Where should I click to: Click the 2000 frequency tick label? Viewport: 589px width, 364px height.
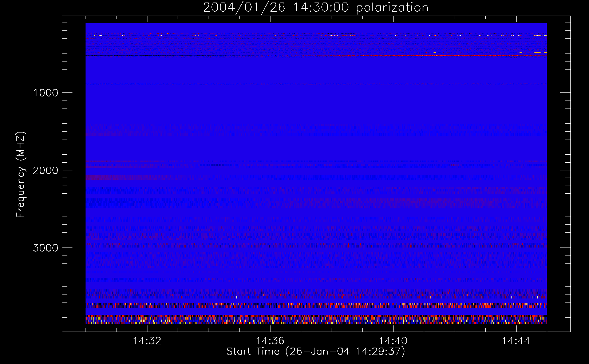(x=46, y=170)
